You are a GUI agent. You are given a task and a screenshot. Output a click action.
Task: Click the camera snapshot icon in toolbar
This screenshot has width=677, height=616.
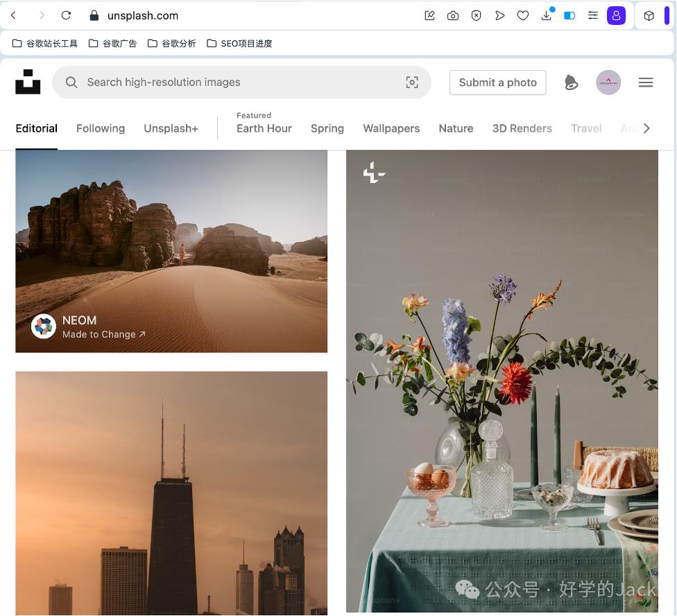(453, 15)
